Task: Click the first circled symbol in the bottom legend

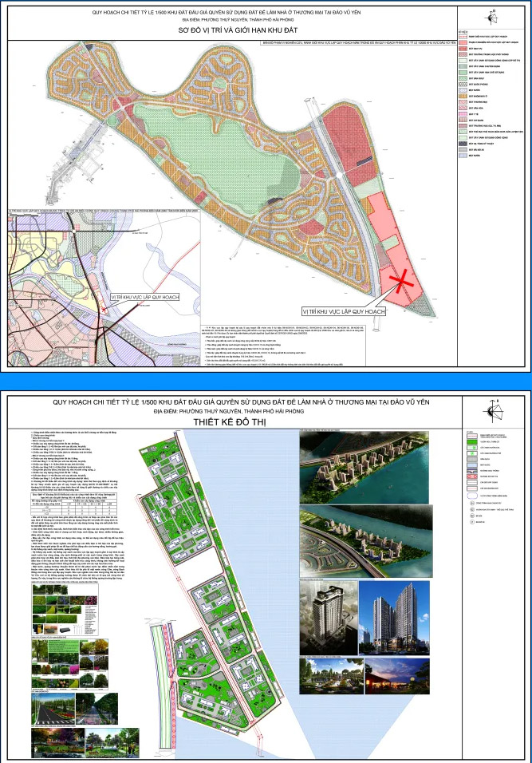Action: click(x=471, y=503)
